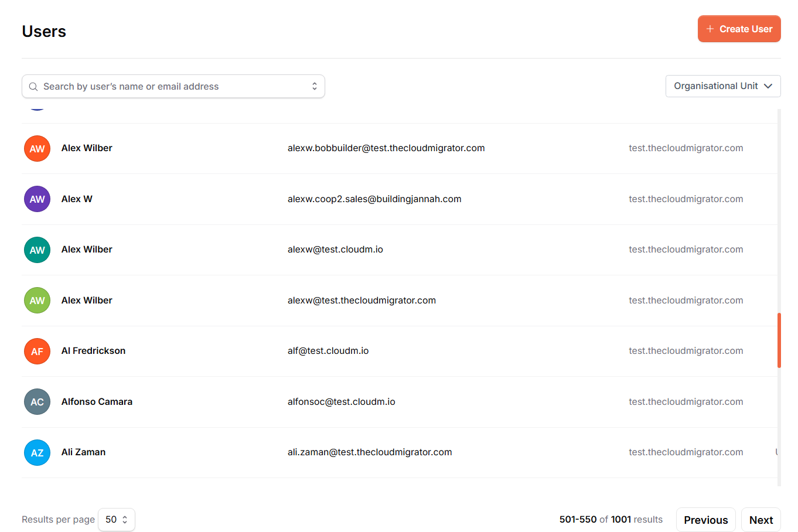
Task: Click email alfonsoc@test.cloudm.io
Action: click(341, 402)
